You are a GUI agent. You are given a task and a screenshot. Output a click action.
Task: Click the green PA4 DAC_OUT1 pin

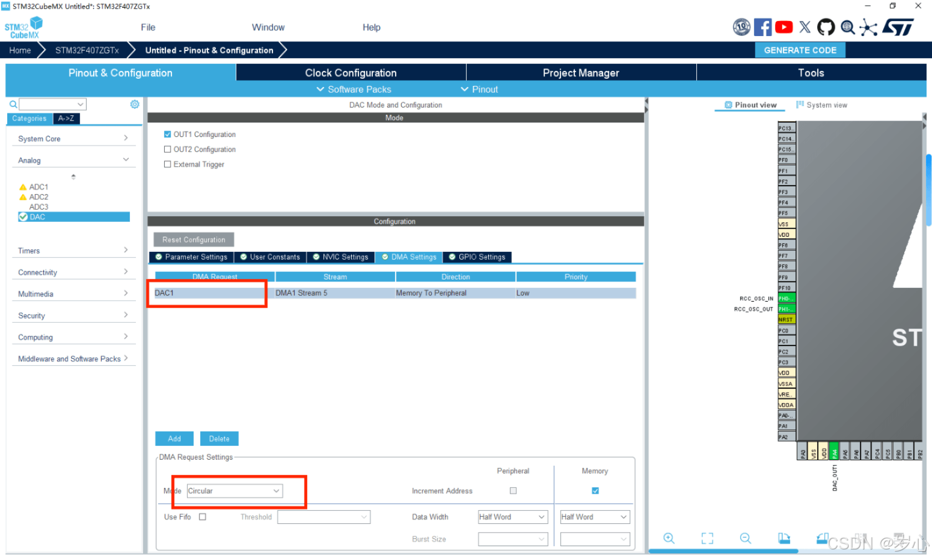834,451
